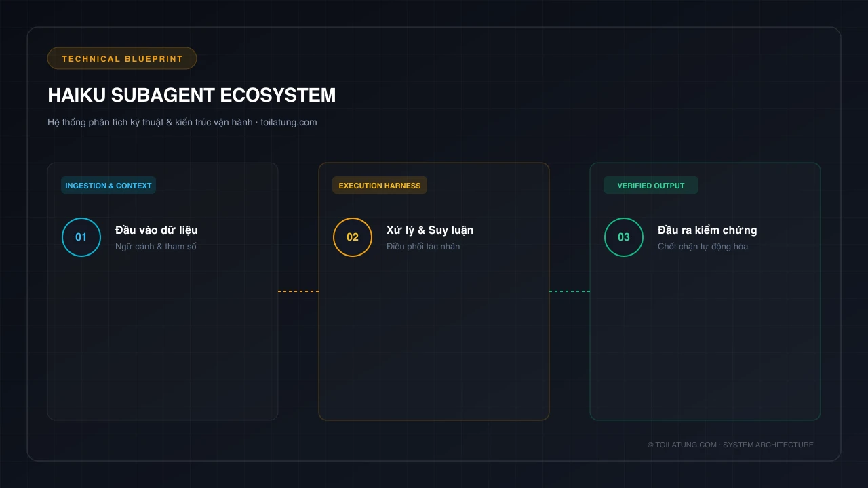
Task: Select the HAIKU SUBAGENT ECOSYSTEM title
Action: (x=192, y=95)
